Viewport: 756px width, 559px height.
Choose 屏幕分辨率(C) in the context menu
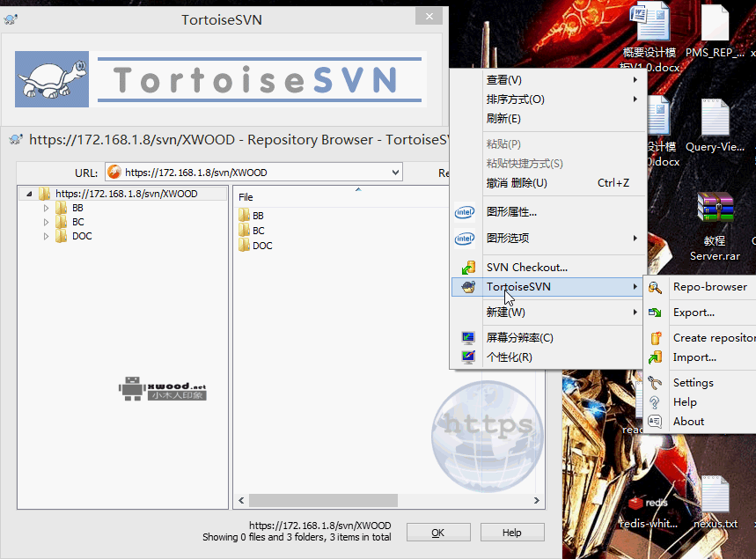click(x=548, y=338)
